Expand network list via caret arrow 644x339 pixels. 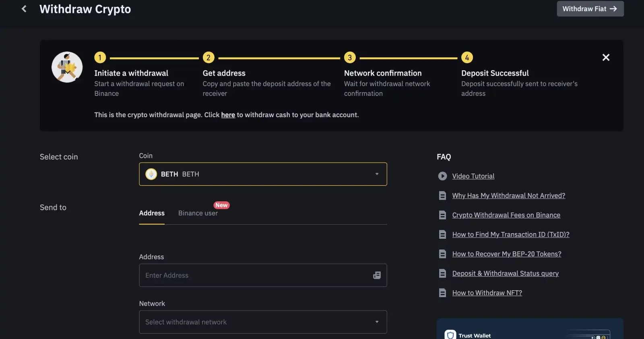point(377,322)
